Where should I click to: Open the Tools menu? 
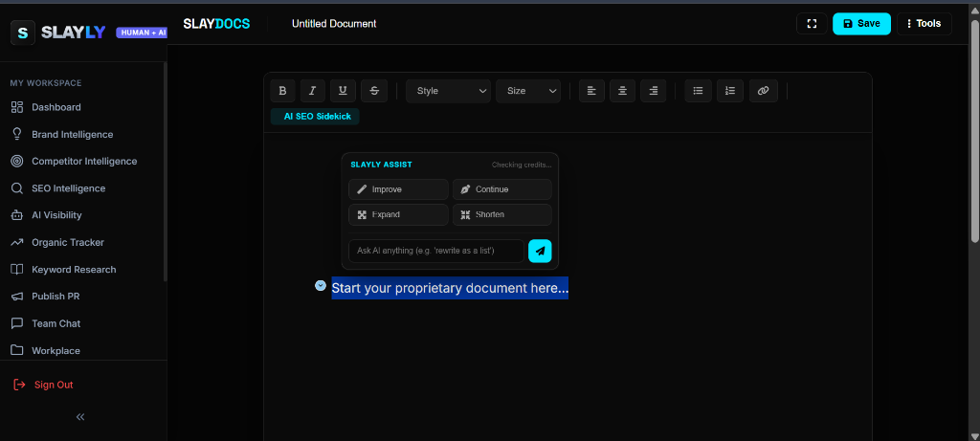(924, 24)
